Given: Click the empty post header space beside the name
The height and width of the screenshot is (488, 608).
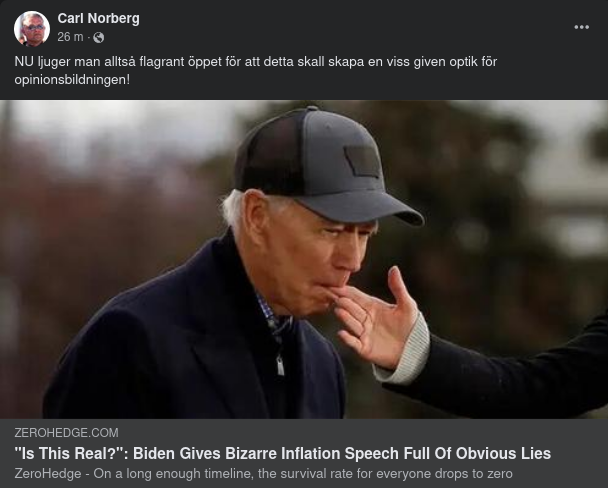Looking at the screenshot, I should point(349,27).
